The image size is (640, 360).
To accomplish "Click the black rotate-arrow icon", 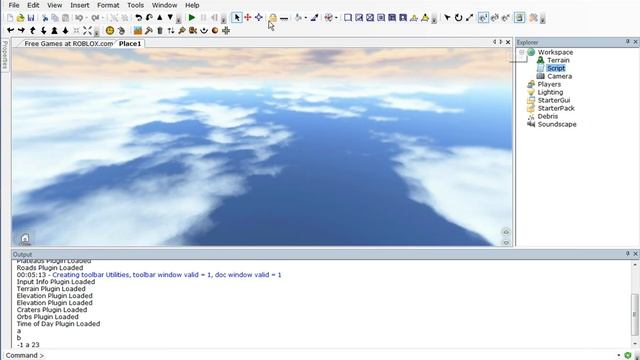I will pos(458,18).
